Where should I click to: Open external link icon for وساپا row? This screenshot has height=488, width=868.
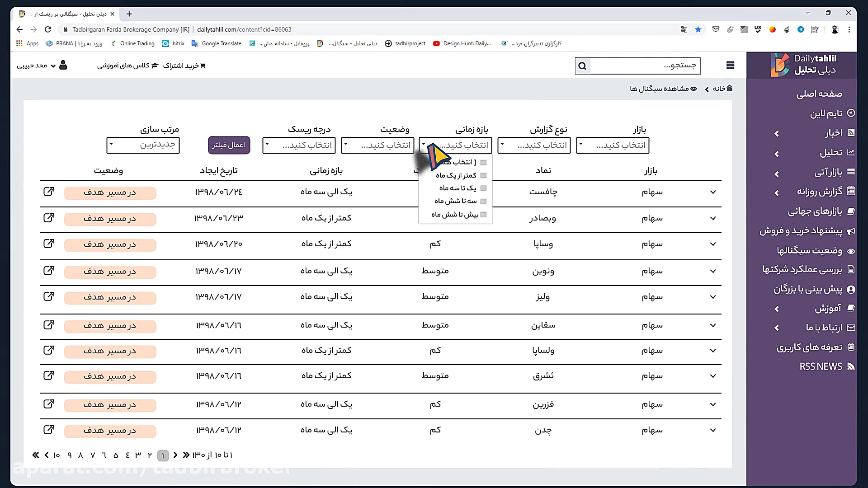pos(48,244)
